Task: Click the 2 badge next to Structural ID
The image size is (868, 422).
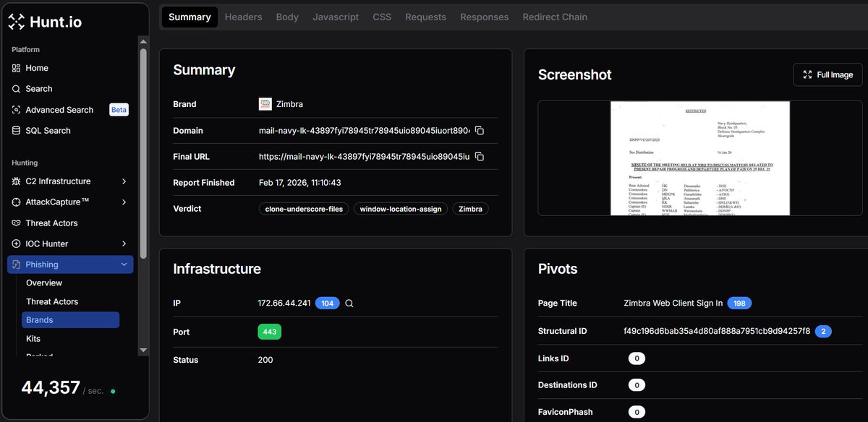Action: (x=823, y=331)
